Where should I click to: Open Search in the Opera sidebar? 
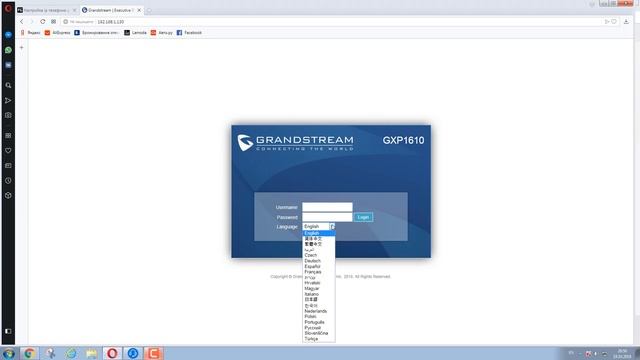8,85
